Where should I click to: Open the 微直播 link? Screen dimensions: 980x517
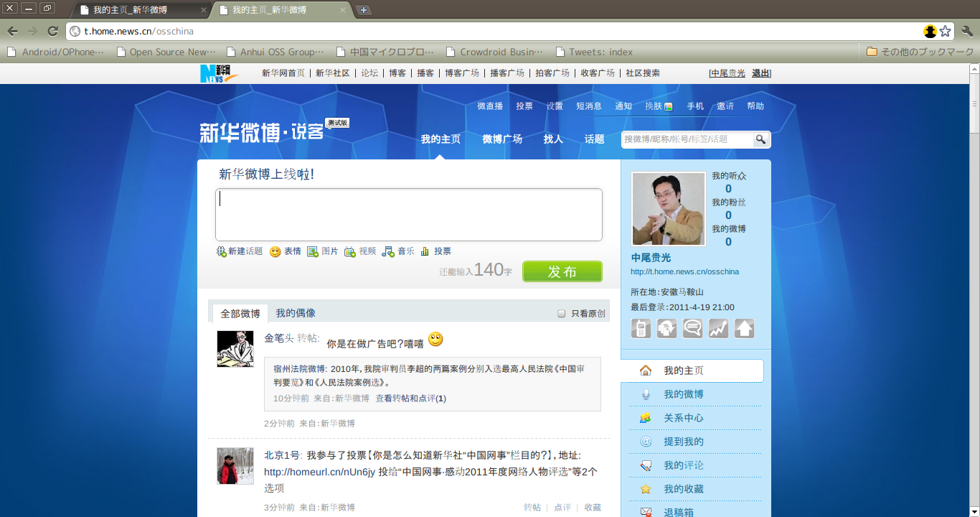tap(490, 106)
